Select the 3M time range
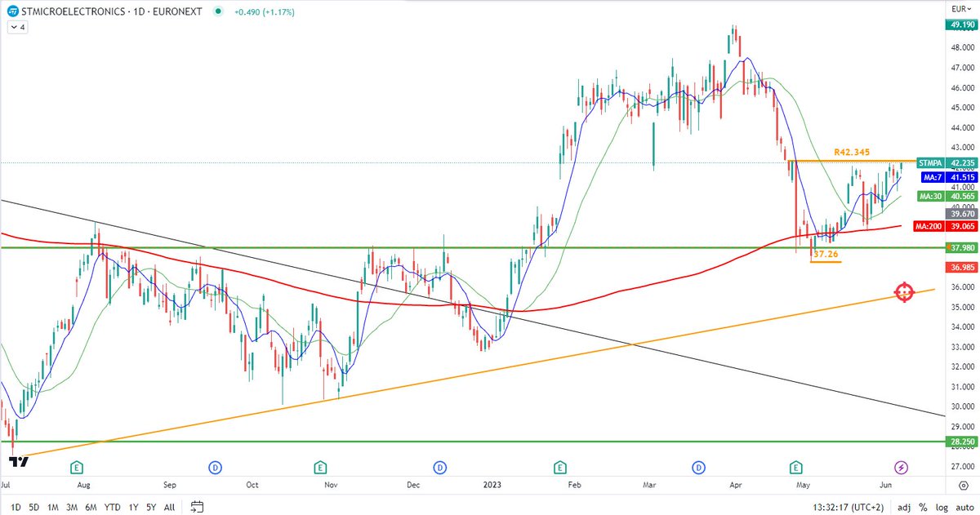980x515 pixels. [x=73, y=507]
